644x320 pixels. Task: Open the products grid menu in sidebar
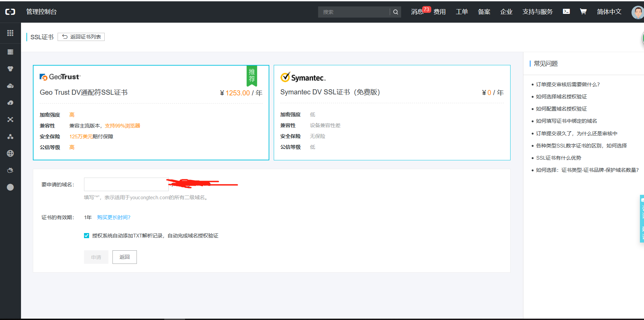(x=10, y=33)
